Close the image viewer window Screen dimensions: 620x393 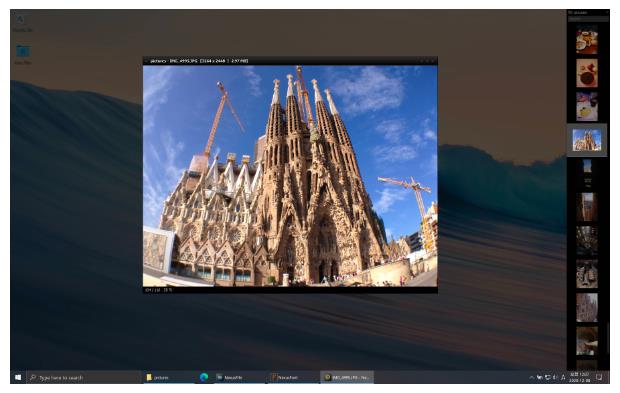(x=433, y=61)
